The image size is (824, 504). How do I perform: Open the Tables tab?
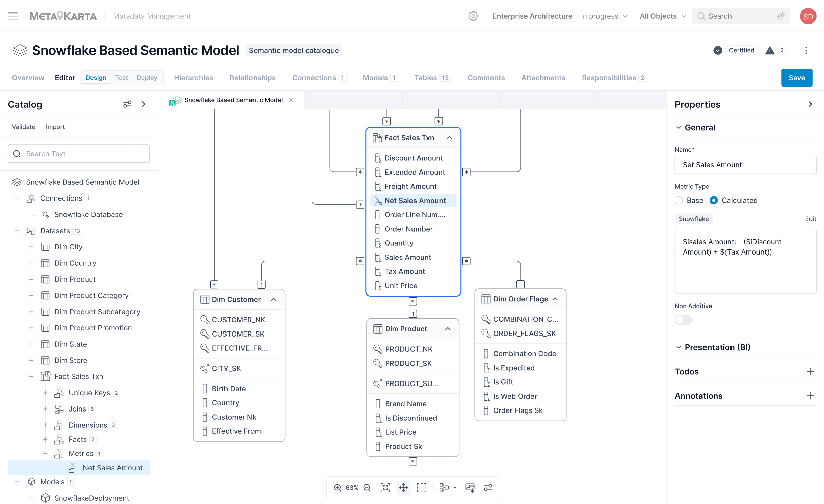point(432,78)
